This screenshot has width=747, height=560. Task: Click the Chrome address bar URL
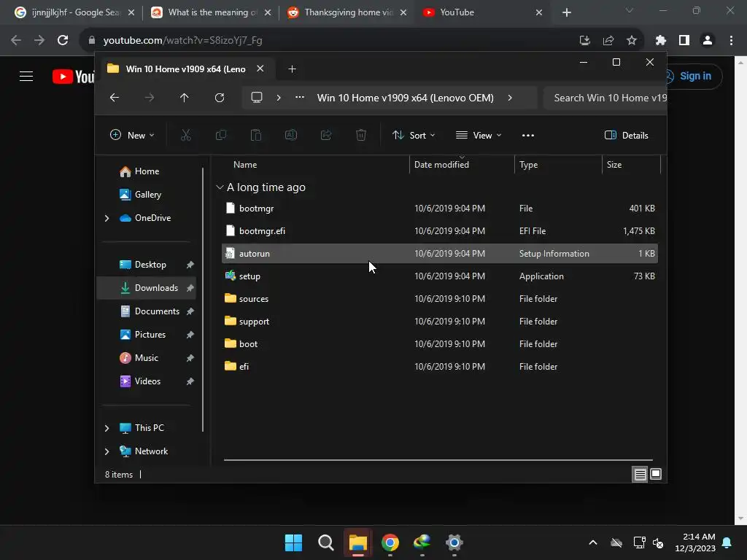183,41
